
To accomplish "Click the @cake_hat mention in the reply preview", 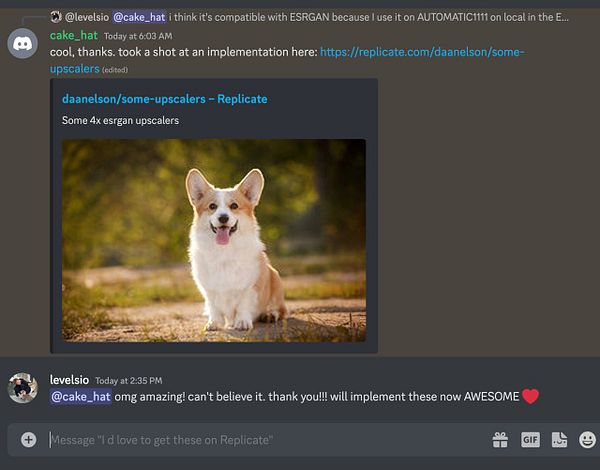I will (x=139, y=17).
